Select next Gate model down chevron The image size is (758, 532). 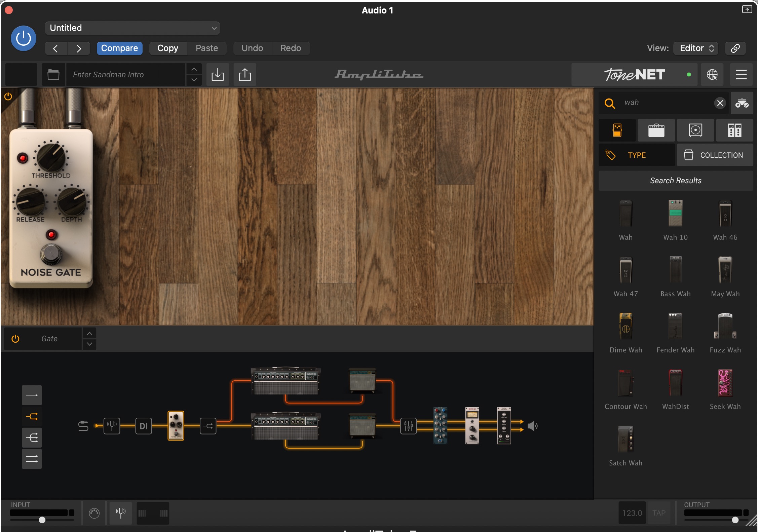click(x=89, y=344)
